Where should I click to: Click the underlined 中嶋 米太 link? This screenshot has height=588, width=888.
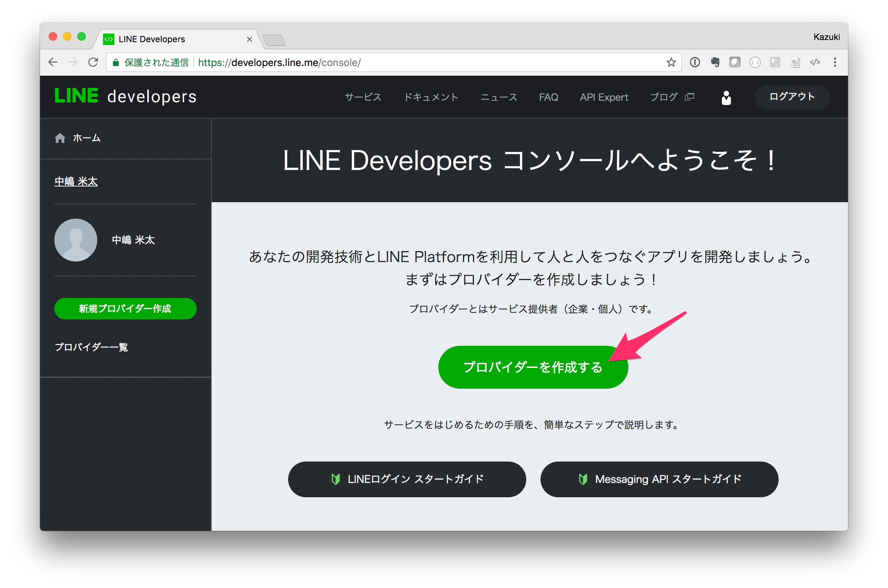pyautogui.click(x=76, y=181)
